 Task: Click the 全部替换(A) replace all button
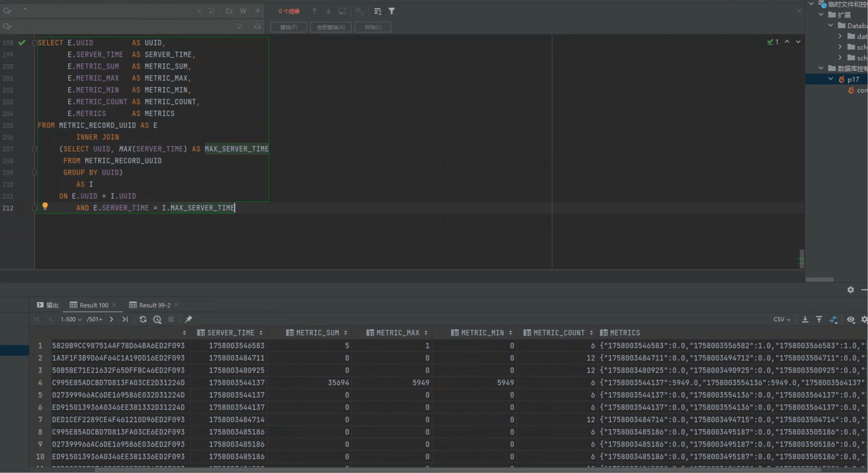click(331, 27)
